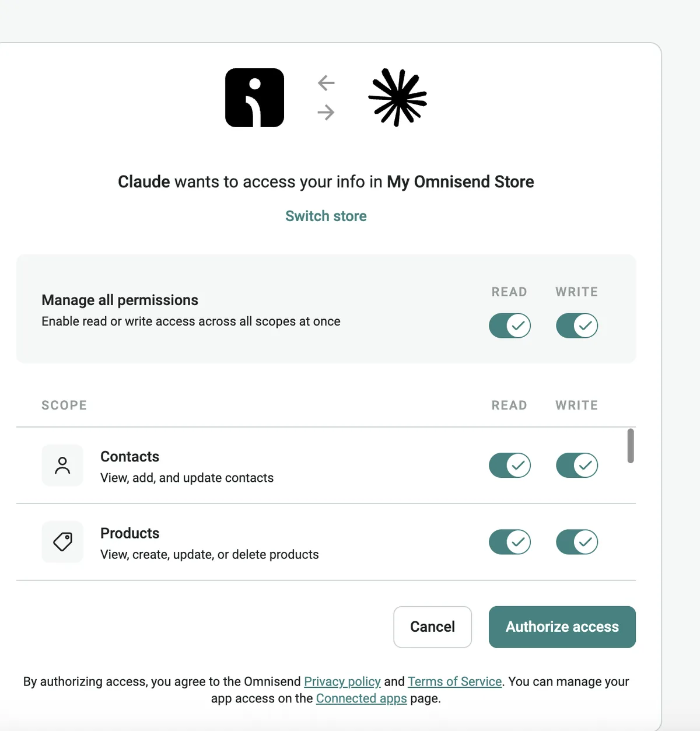The image size is (700, 731).
Task: Click the Products tag icon
Action: (62, 542)
